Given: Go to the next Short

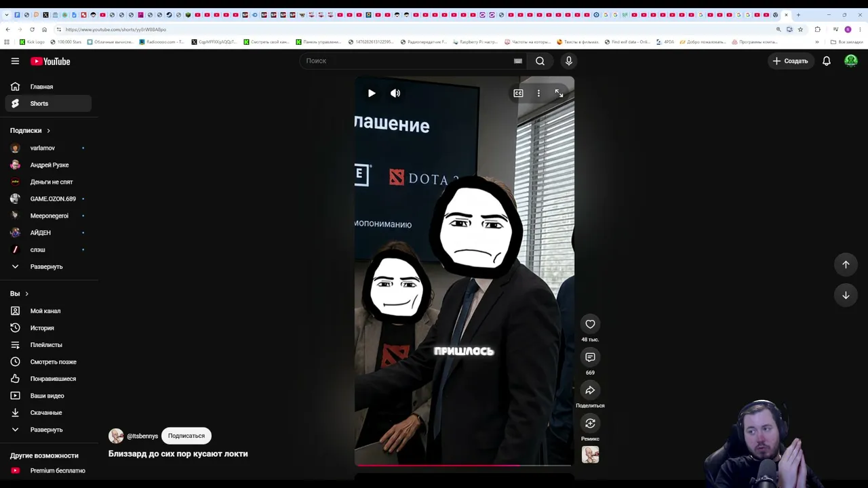Looking at the screenshot, I should click(x=846, y=295).
